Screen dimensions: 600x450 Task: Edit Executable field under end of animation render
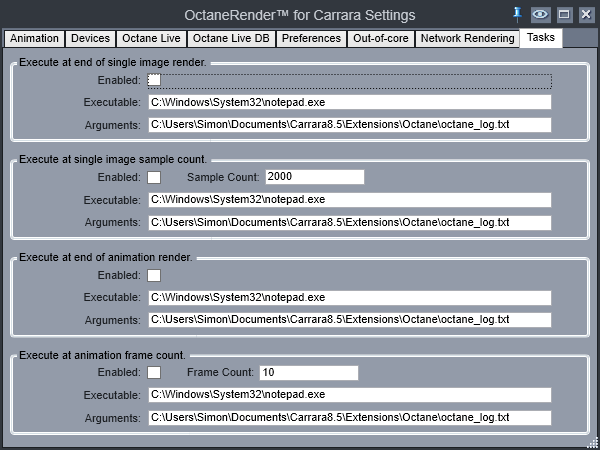(350, 298)
